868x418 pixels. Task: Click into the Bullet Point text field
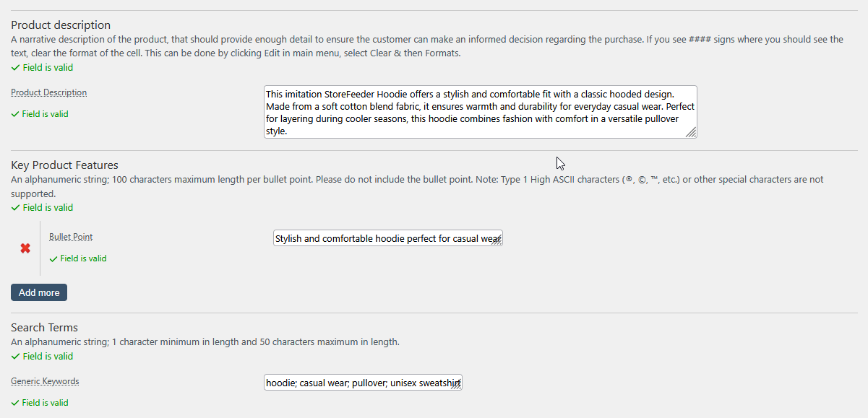[388, 238]
